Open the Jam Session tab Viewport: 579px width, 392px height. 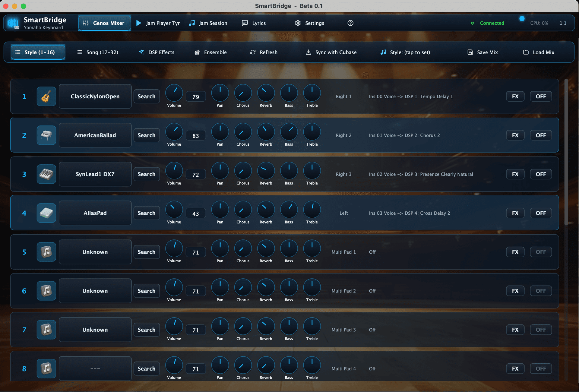pyautogui.click(x=208, y=23)
